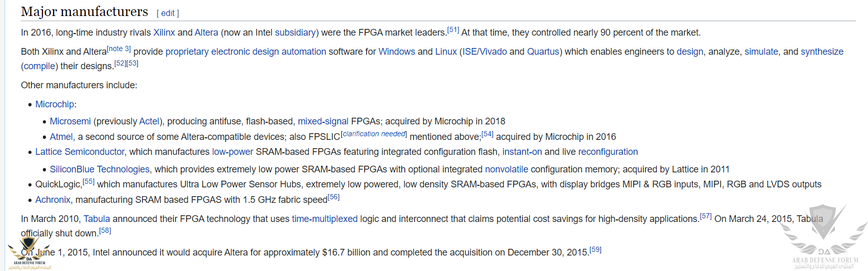
Task: Open the Atmel manufacturer link
Action: 61,137
